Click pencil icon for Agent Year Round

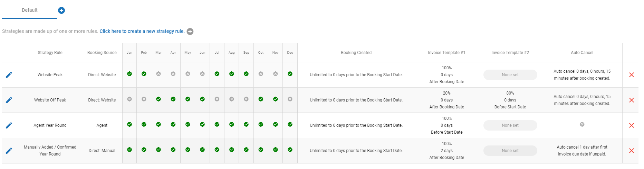tap(9, 125)
